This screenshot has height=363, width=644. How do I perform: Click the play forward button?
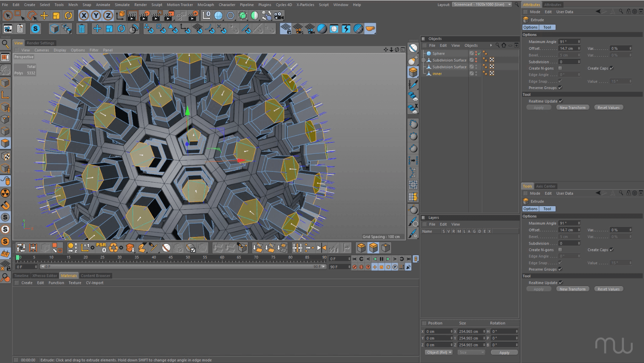tap(388, 259)
